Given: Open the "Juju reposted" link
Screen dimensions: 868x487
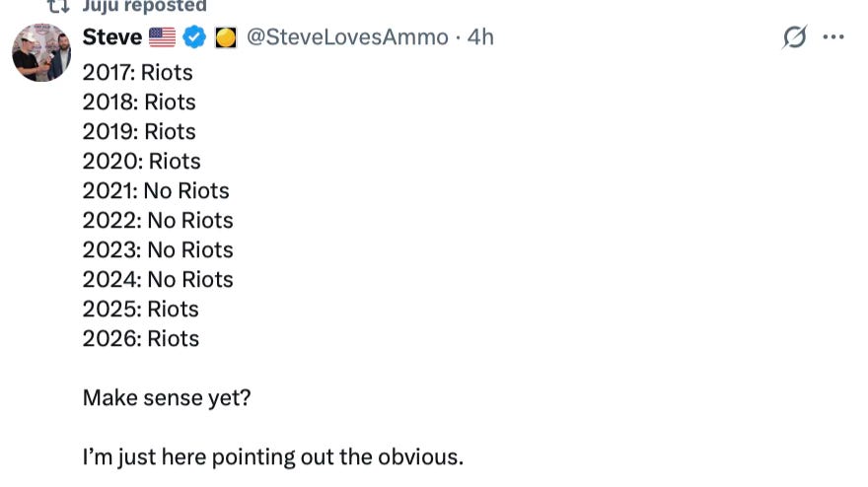Looking at the screenshot, I should (x=144, y=5).
